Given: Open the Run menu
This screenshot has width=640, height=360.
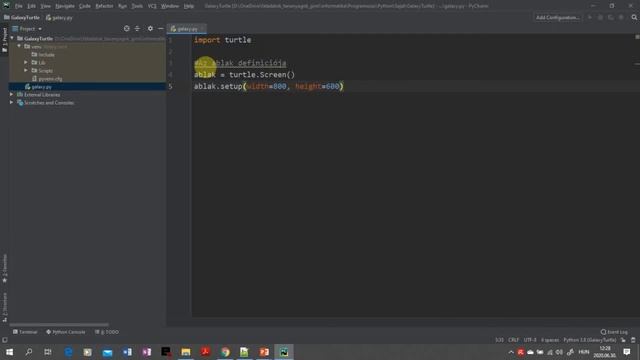Looking at the screenshot, I should click(x=122, y=6).
